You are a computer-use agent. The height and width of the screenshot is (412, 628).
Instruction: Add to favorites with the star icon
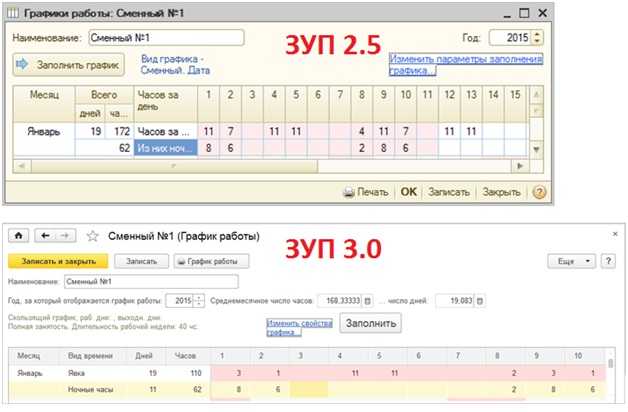[x=93, y=236]
